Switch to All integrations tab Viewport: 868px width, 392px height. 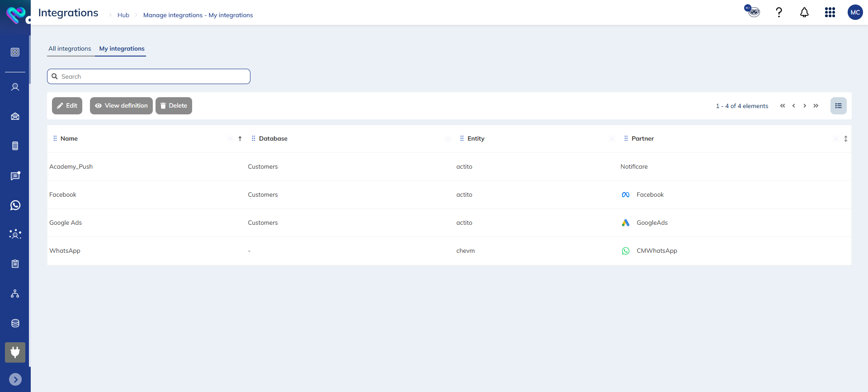click(x=70, y=49)
